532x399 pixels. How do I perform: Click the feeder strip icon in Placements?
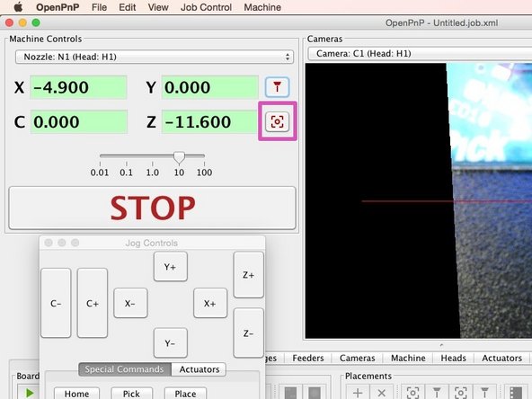pos(516,393)
